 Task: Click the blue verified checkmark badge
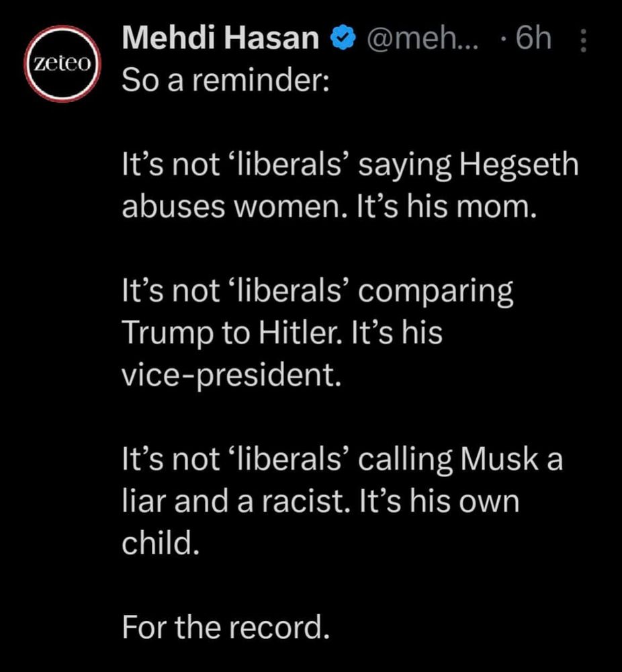[341, 40]
